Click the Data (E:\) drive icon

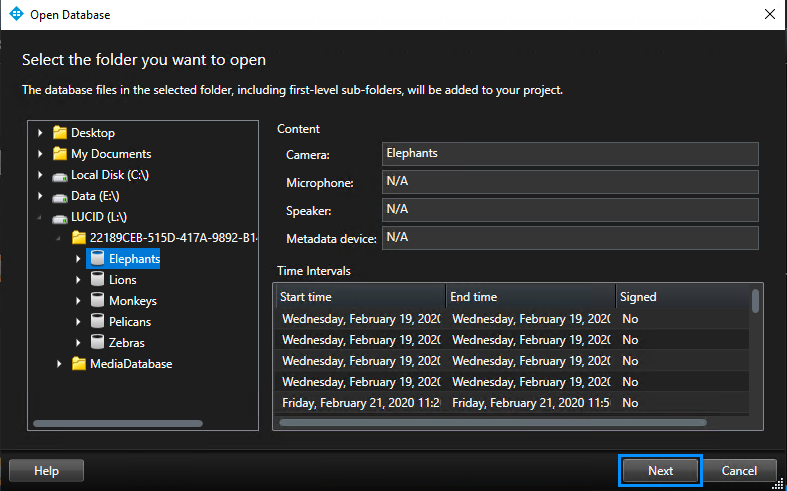[x=60, y=197]
